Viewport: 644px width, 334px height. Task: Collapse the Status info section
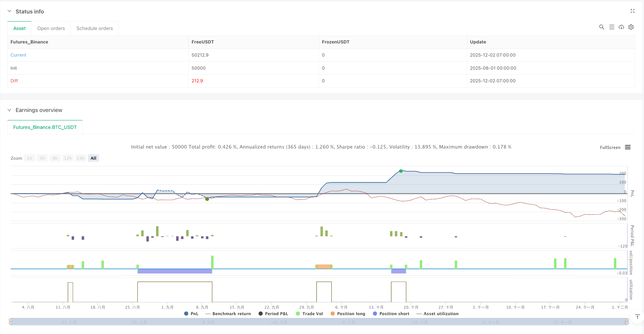coord(10,12)
